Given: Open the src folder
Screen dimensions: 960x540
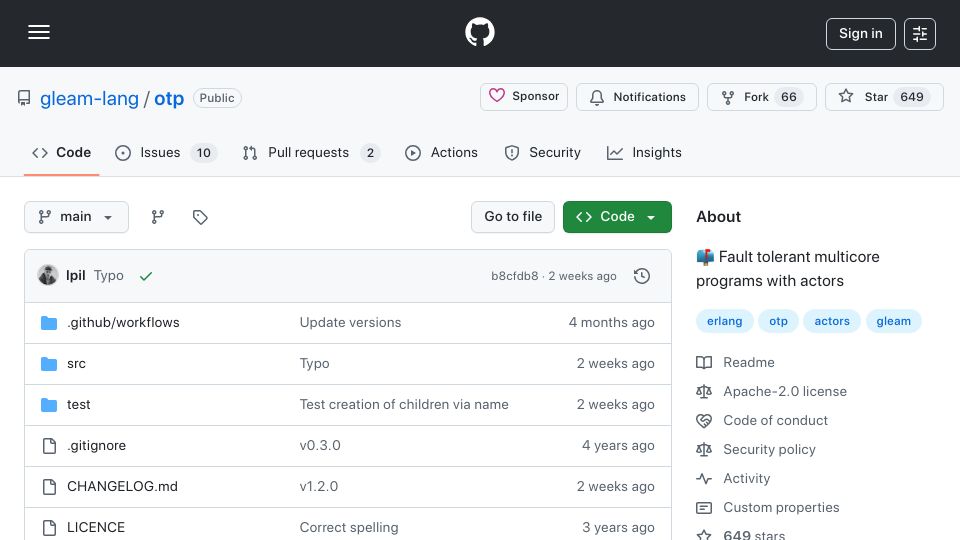Looking at the screenshot, I should (76, 364).
